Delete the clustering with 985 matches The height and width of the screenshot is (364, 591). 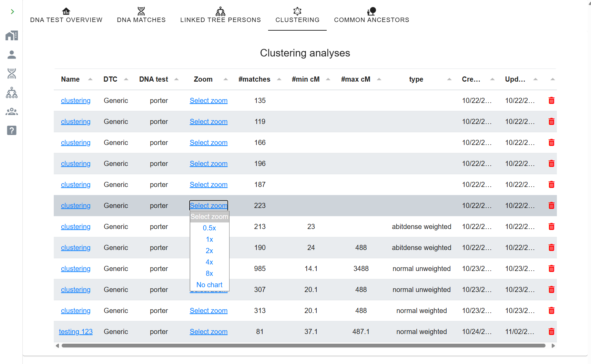(551, 269)
